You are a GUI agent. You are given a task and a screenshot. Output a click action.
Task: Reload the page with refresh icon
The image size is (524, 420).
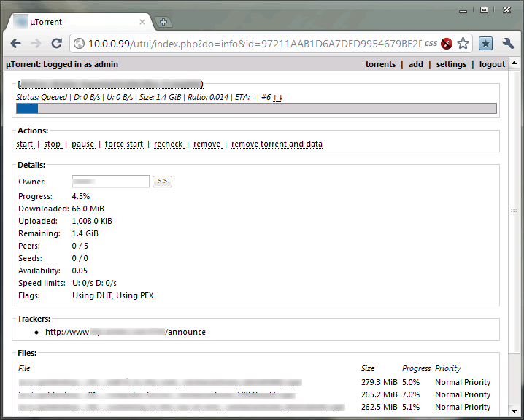pos(56,44)
